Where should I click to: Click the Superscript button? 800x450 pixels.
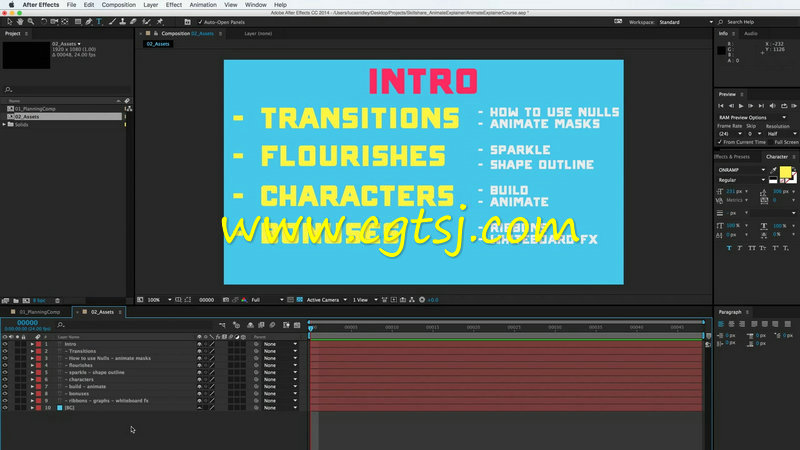(x=774, y=248)
